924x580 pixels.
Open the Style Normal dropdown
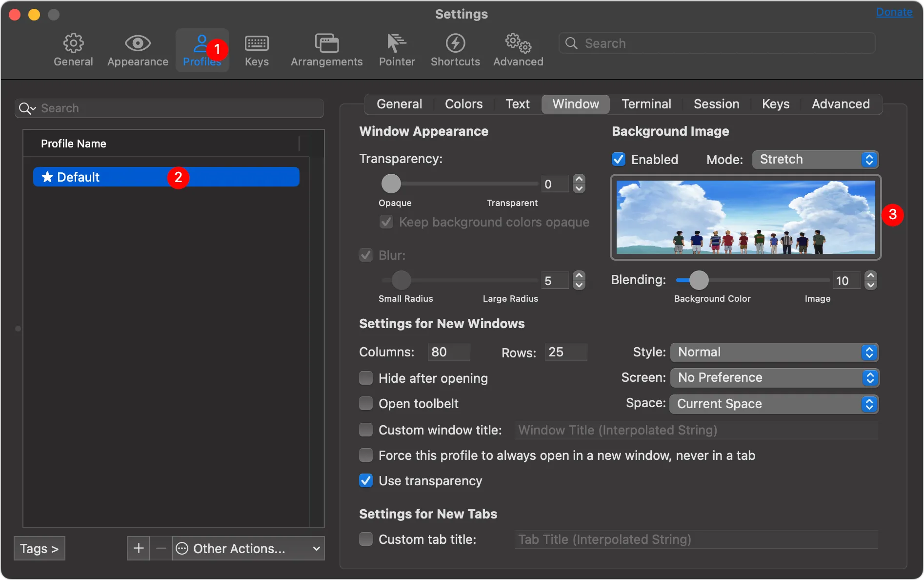pos(774,352)
